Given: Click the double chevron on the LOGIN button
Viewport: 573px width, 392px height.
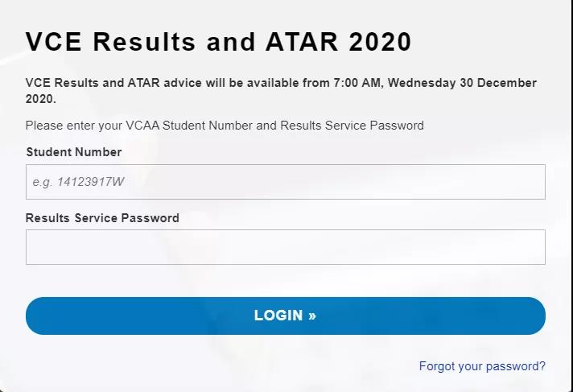Looking at the screenshot, I should click(x=311, y=316).
